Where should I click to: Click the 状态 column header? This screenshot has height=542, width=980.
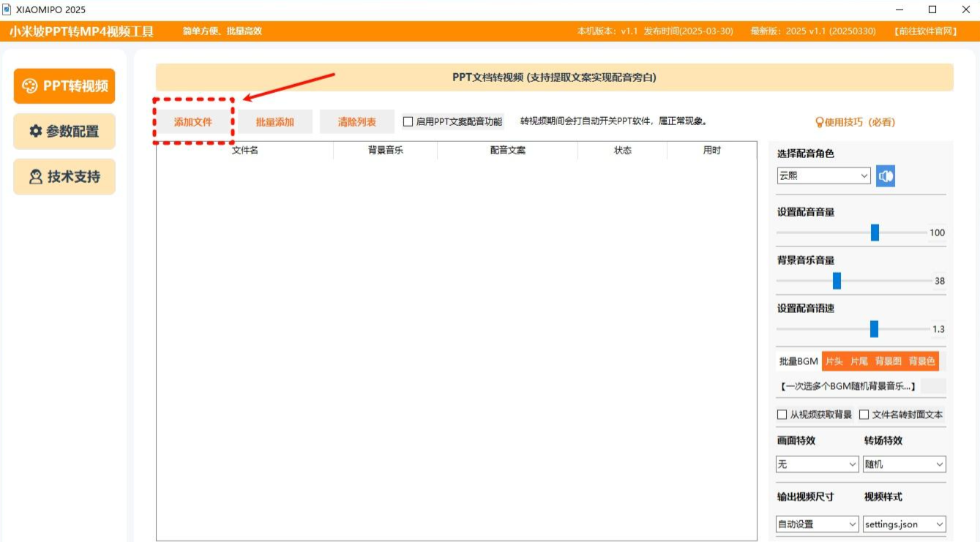(623, 150)
